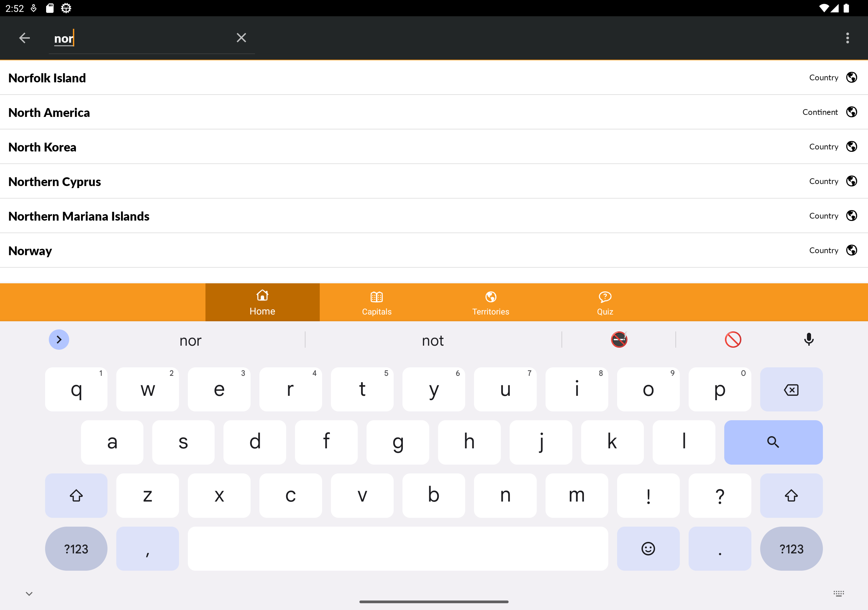Image resolution: width=868 pixels, height=610 pixels.
Task: Hide the keyboard with down chevron
Action: [x=29, y=594]
